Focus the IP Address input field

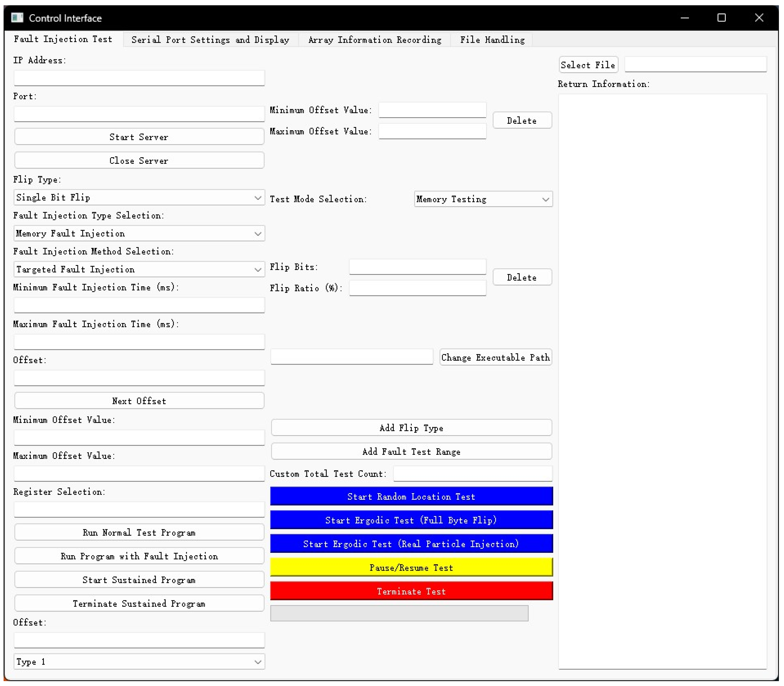click(x=139, y=78)
